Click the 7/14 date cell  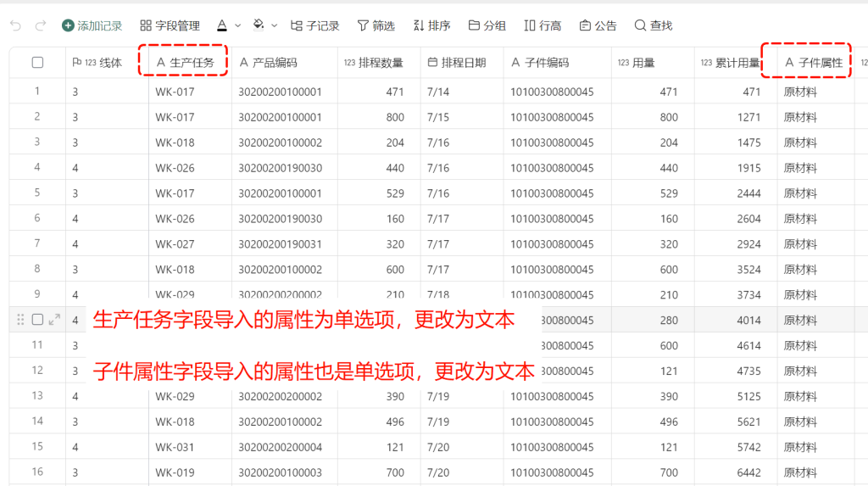click(462, 92)
